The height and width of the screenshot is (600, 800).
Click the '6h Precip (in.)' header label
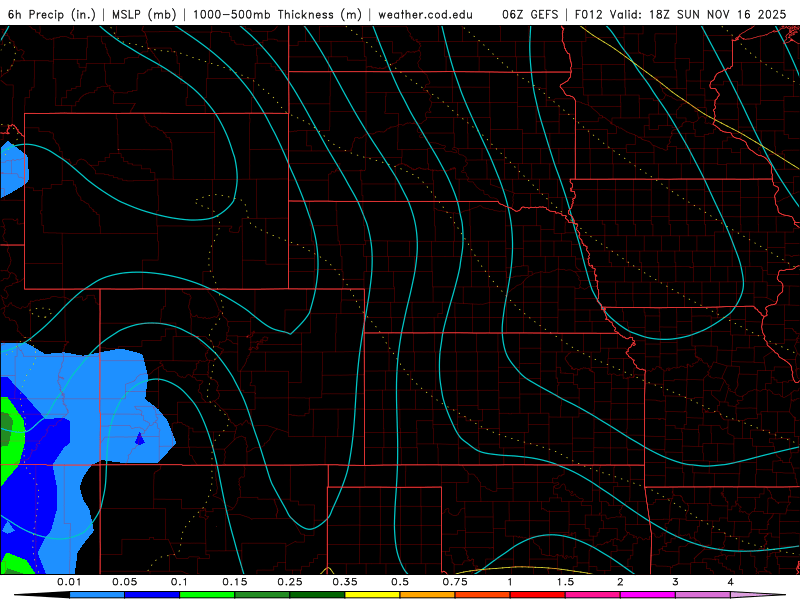52,14
